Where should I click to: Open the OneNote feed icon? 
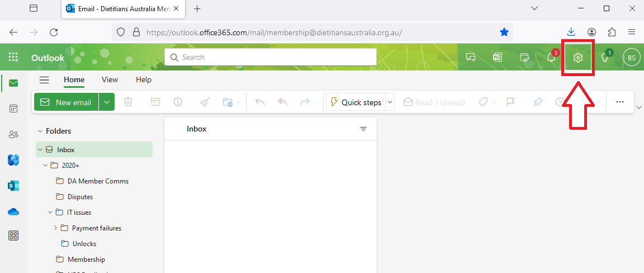click(x=498, y=57)
